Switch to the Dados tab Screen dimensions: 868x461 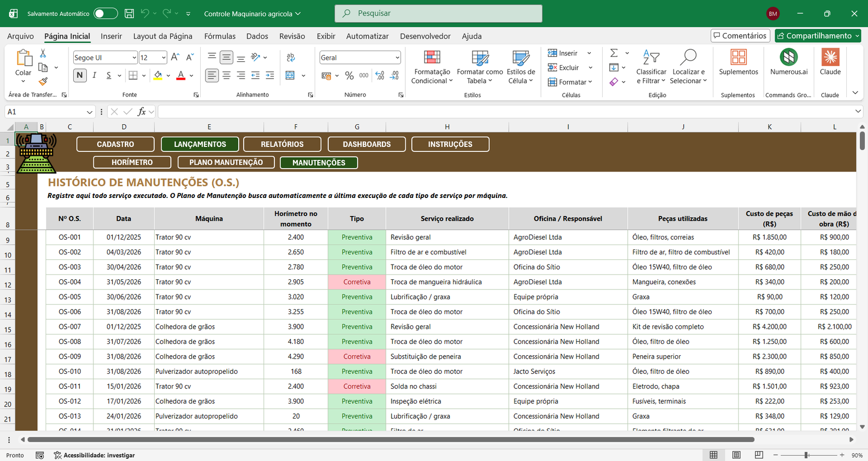pyautogui.click(x=257, y=36)
